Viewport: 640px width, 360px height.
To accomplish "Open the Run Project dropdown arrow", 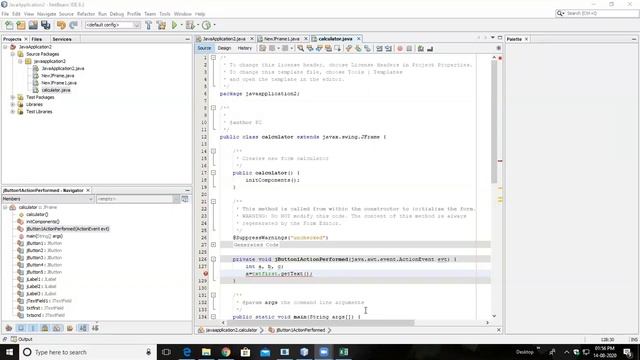I will coord(181,25).
